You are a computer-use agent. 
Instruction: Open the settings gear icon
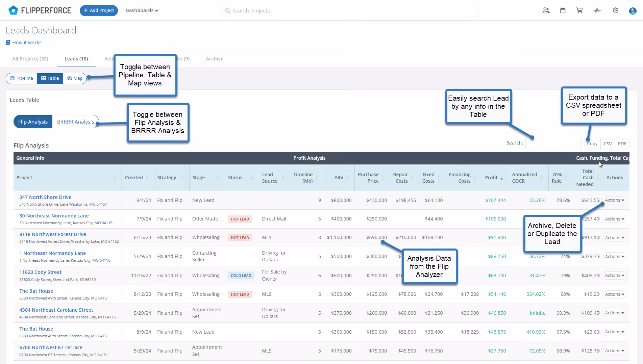pos(615,10)
